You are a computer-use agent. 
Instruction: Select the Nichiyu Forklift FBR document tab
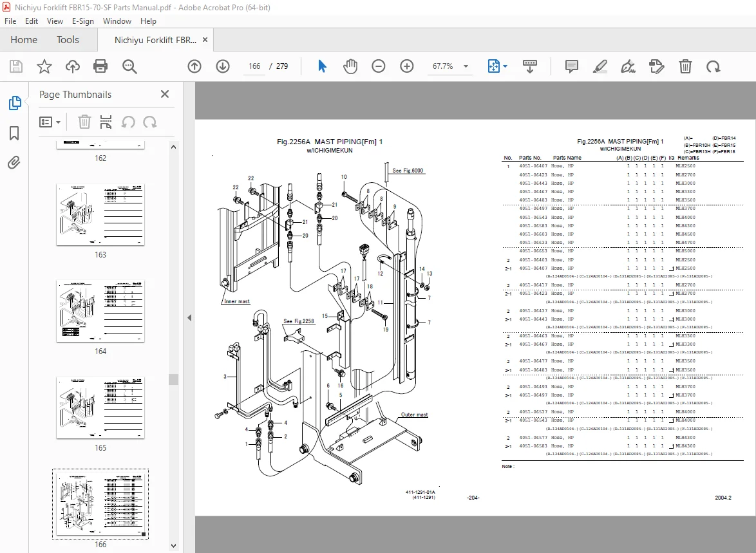(x=155, y=40)
